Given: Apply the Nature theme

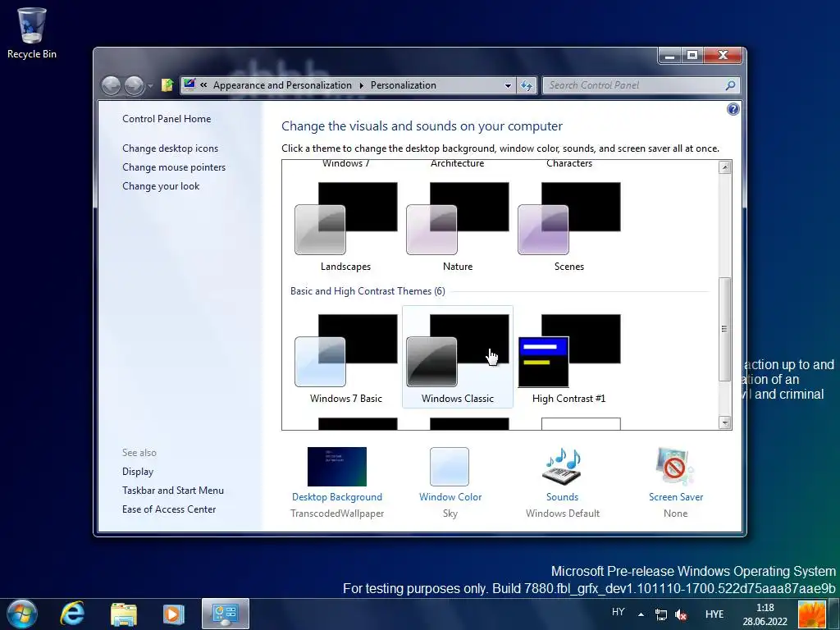Looking at the screenshot, I should 458,227.
